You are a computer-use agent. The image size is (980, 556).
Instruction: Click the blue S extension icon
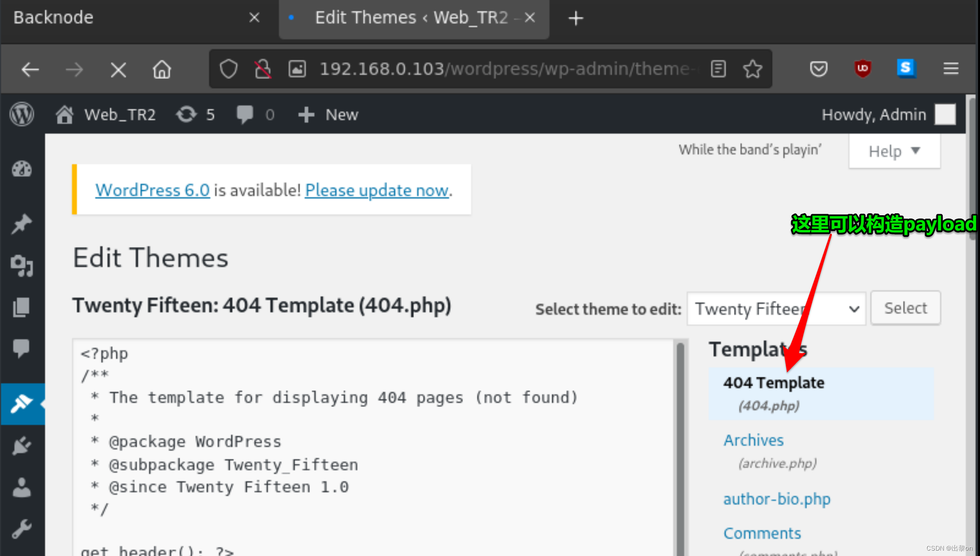point(906,68)
